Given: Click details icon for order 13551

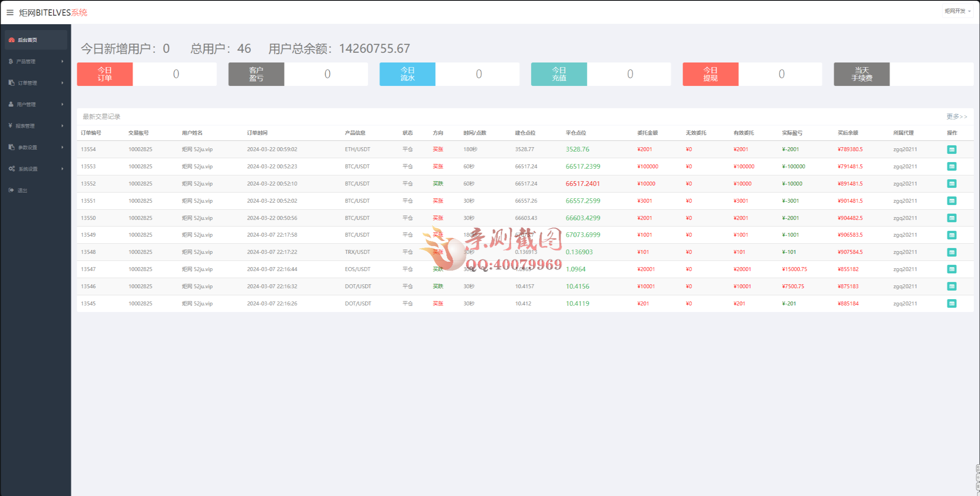Looking at the screenshot, I should (951, 201).
